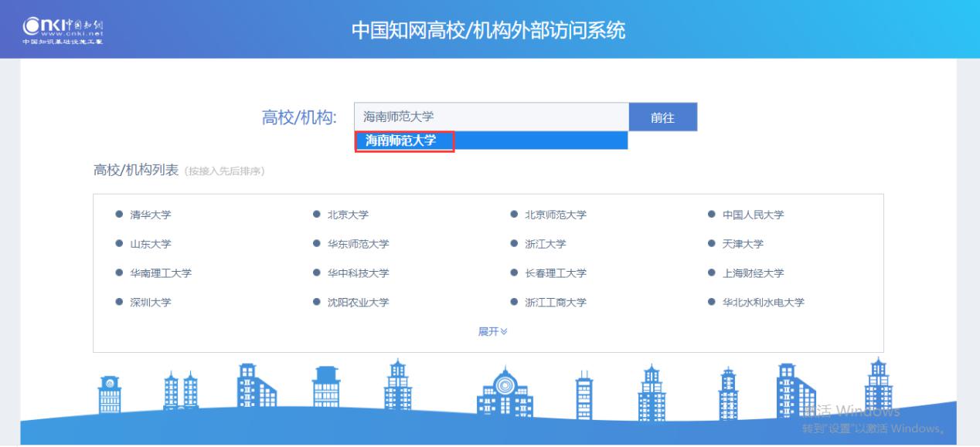Click 华南理工大学 in the list
The image size is (980, 447).
pos(160,273)
